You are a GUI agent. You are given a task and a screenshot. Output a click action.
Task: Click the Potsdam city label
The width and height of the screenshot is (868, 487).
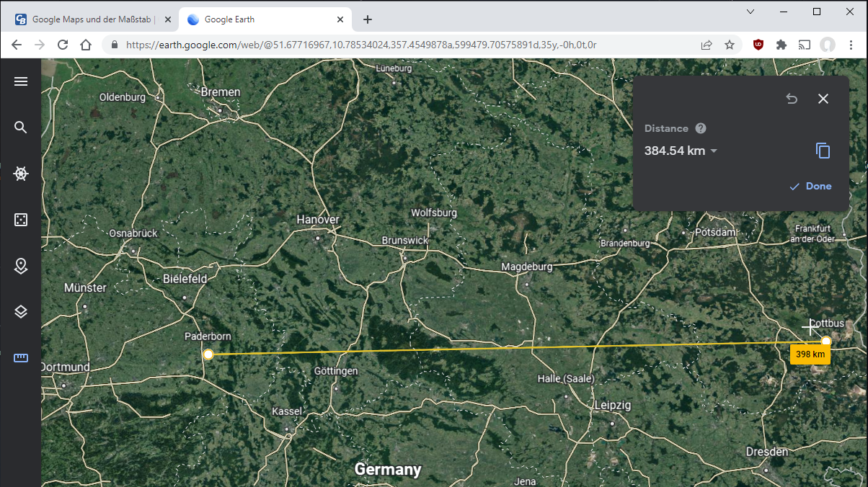click(717, 233)
